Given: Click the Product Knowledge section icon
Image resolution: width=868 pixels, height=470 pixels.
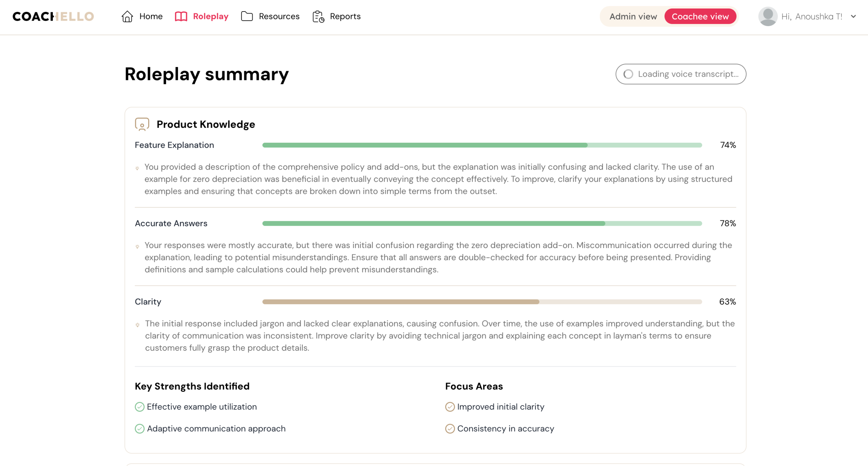Looking at the screenshot, I should pos(142,124).
